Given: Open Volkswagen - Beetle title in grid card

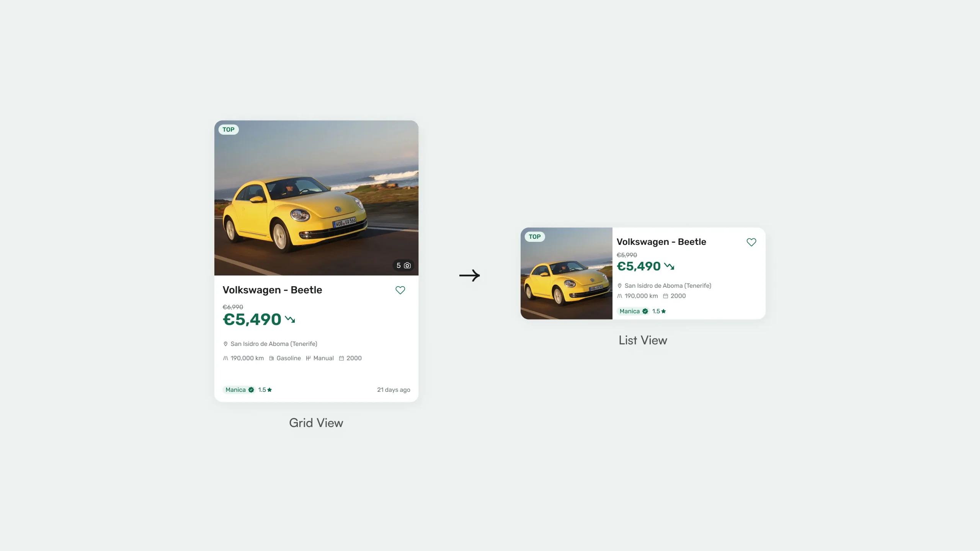Looking at the screenshot, I should [272, 290].
